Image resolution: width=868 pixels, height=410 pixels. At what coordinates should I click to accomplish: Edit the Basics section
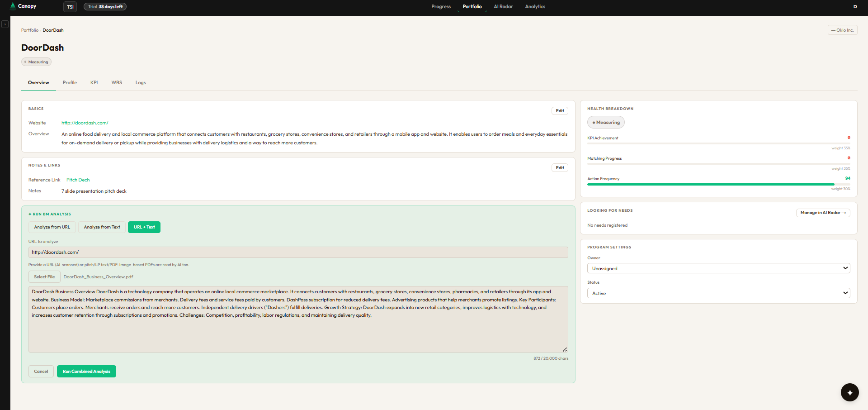click(x=560, y=111)
